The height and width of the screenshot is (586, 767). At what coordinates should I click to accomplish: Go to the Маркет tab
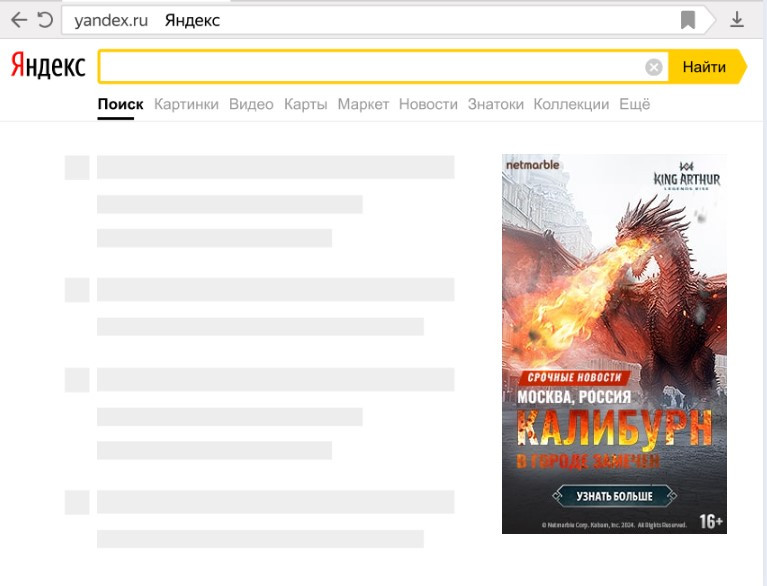point(363,104)
